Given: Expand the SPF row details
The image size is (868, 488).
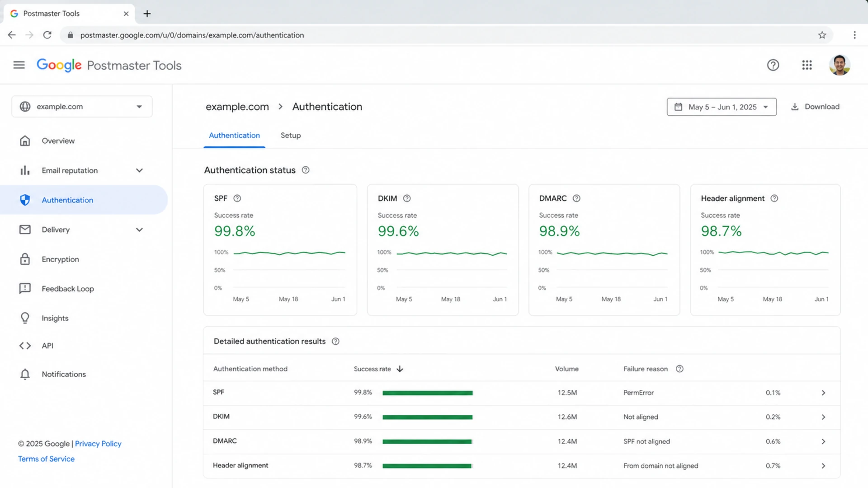Looking at the screenshot, I should [823, 393].
